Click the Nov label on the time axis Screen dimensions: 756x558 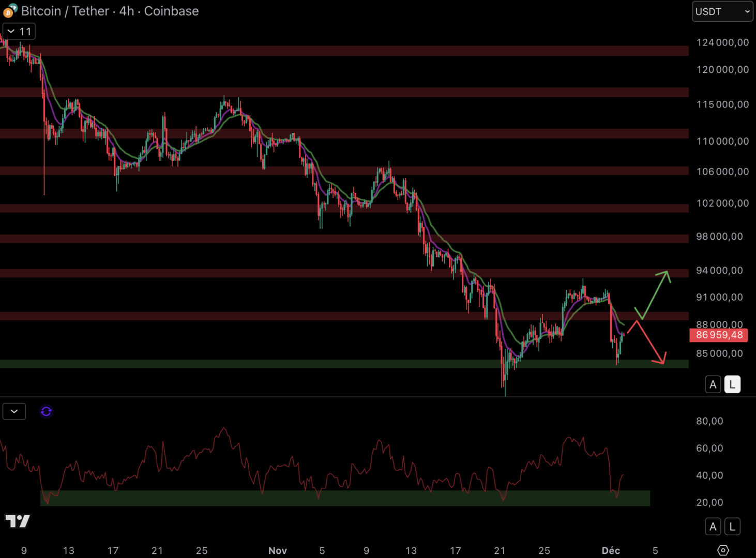coord(277,550)
